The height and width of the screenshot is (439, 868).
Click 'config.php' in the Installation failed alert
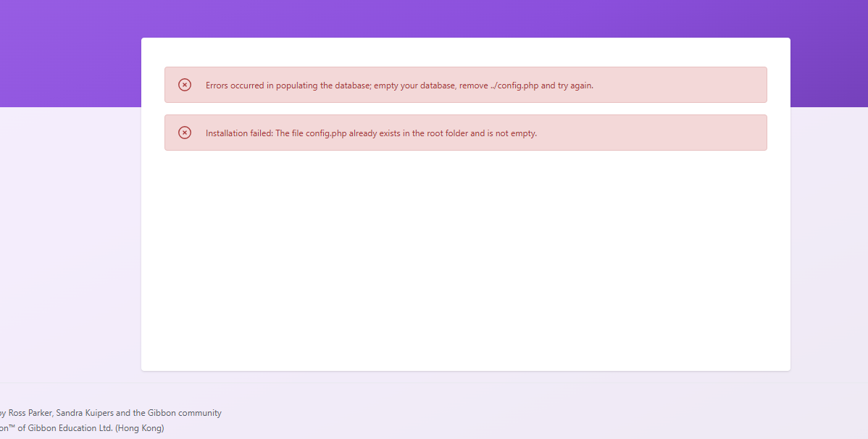326,133
